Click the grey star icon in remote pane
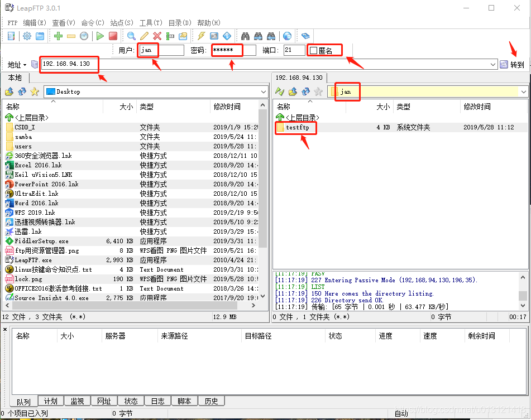531x420 pixels. point(318,91)
